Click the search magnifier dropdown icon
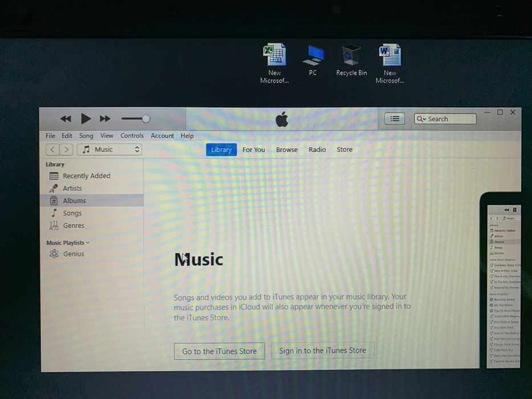This screenshot has height=399, width=532. 421,119
